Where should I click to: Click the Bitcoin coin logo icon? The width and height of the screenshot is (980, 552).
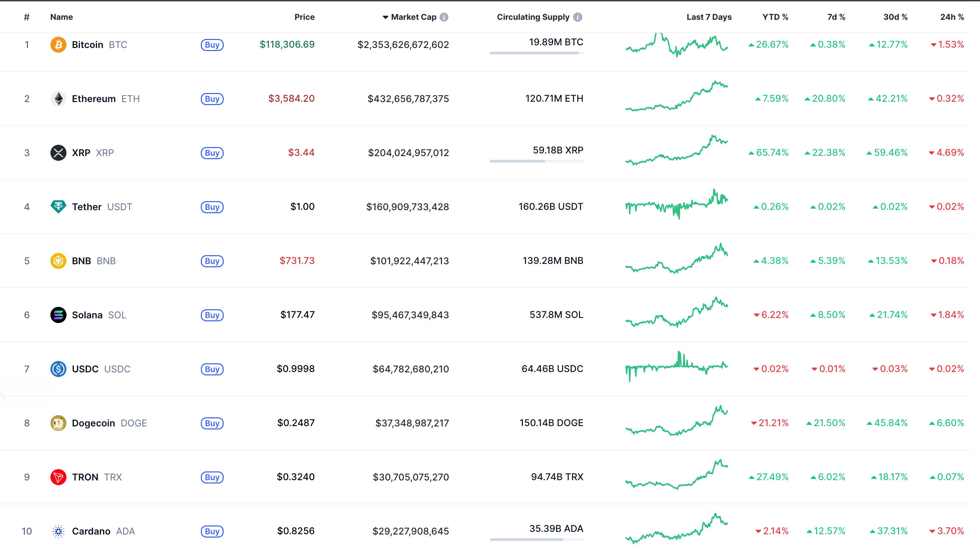(x=58, y=45)
